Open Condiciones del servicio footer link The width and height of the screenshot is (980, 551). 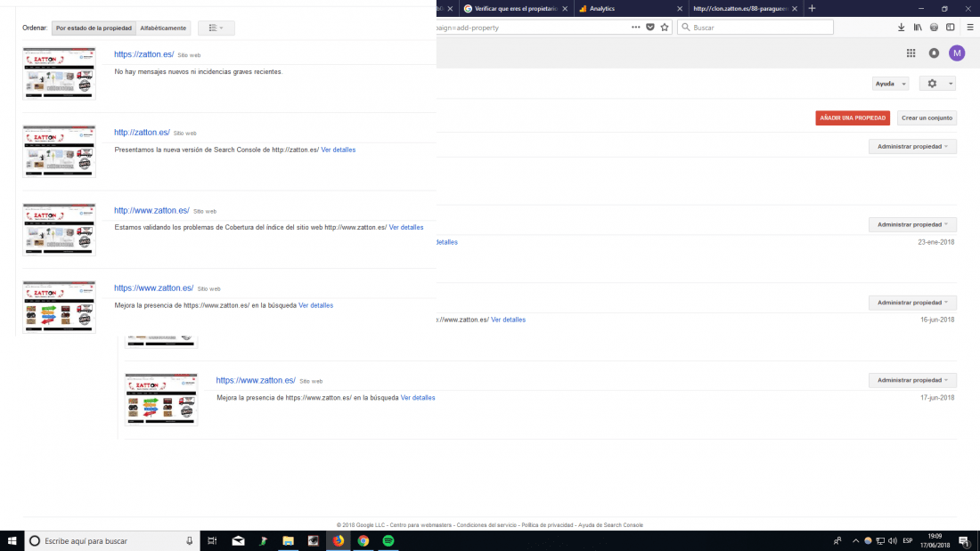point(486,525)
